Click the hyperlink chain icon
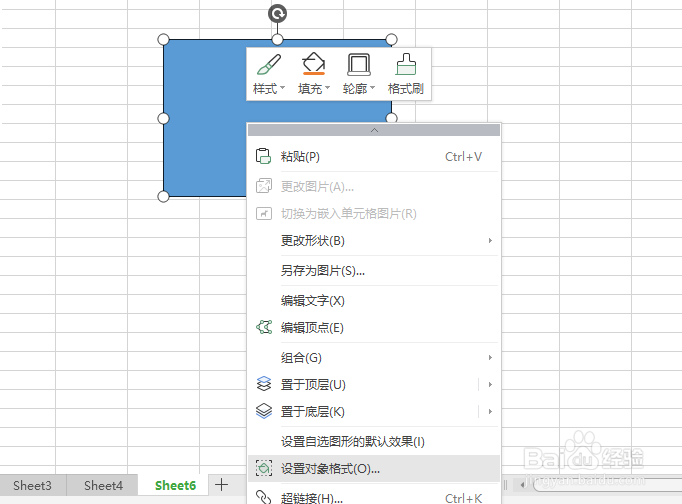 [264, 497]
